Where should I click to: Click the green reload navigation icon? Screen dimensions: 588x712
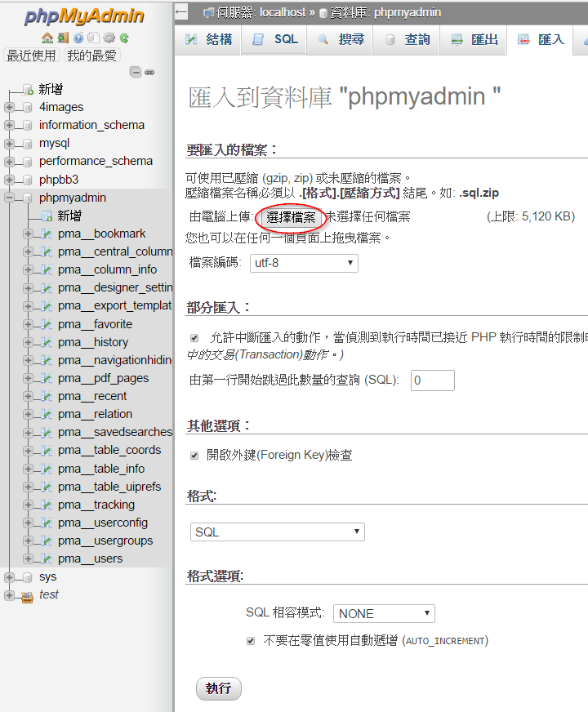click(124, 38)
